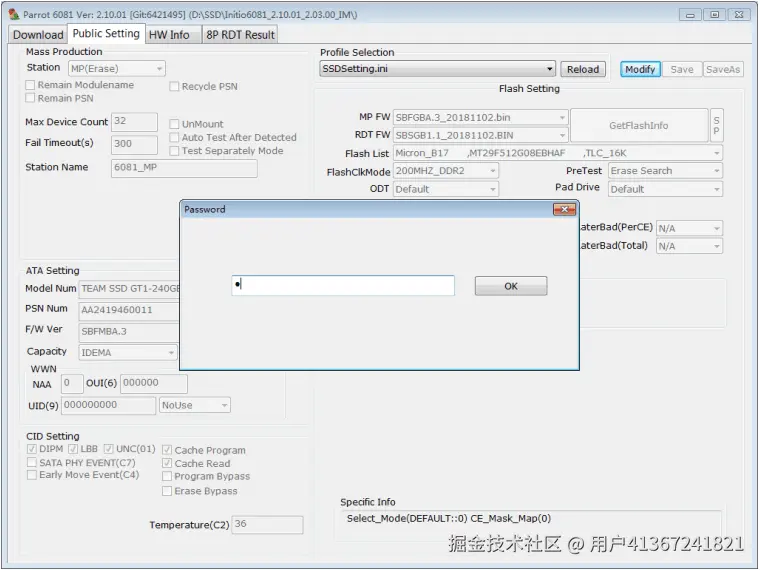
Task: Toggle the DIPM checkbox
Action: coord(32,449)
